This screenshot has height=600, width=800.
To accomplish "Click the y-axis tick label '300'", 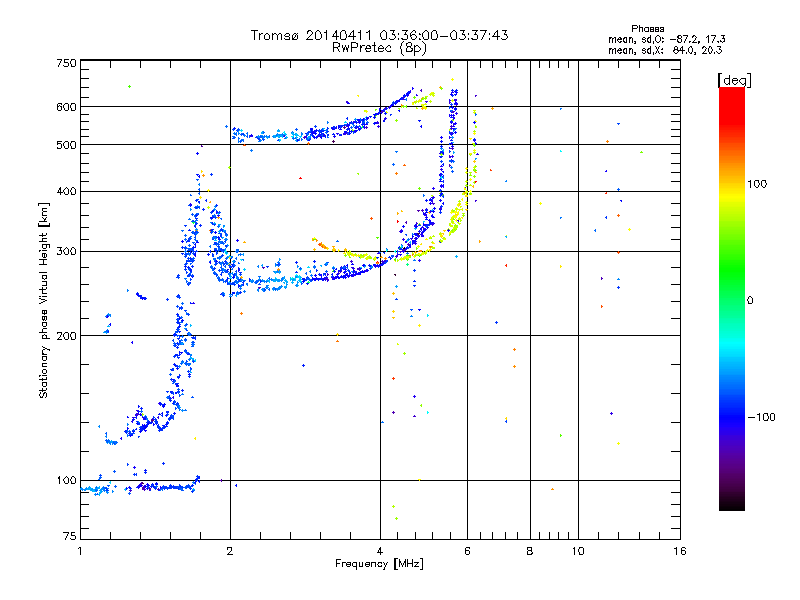I will (67, 252).
